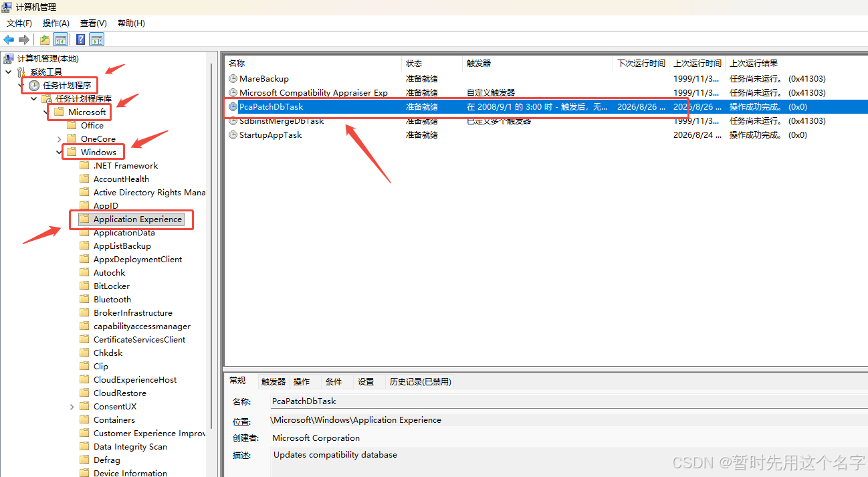
Task: Toggle the show/hide action pane icon
Action: (96, 39)
